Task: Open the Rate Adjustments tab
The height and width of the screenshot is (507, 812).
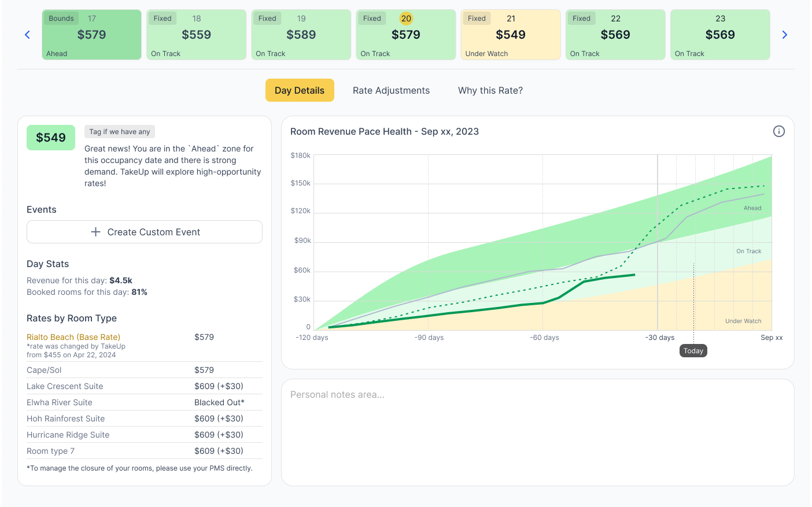Action: [391, 90]
